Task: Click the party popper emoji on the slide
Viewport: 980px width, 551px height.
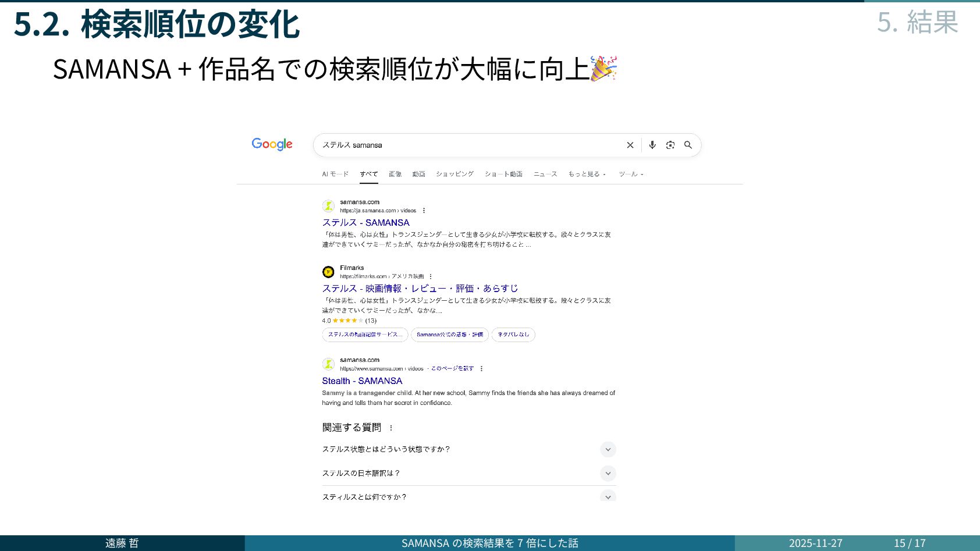Action: (x=603, y=69)
